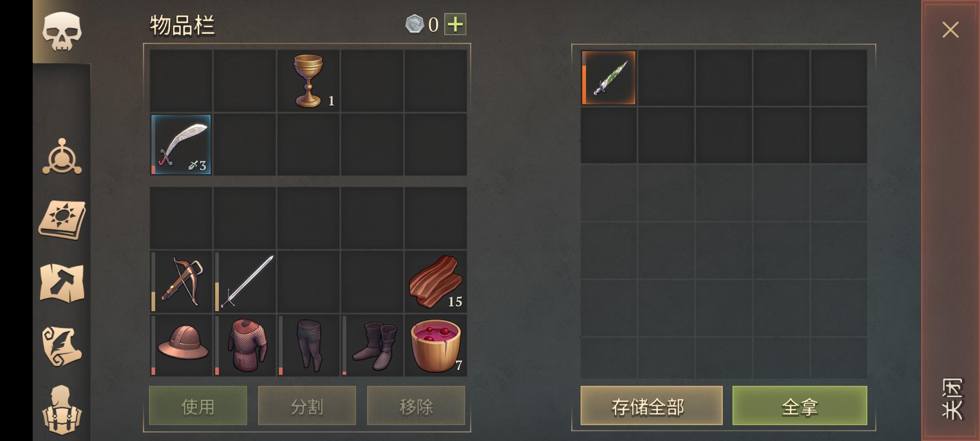Select the longsword item slot
This screenshot has height=441, width=980.
point(245,282)
